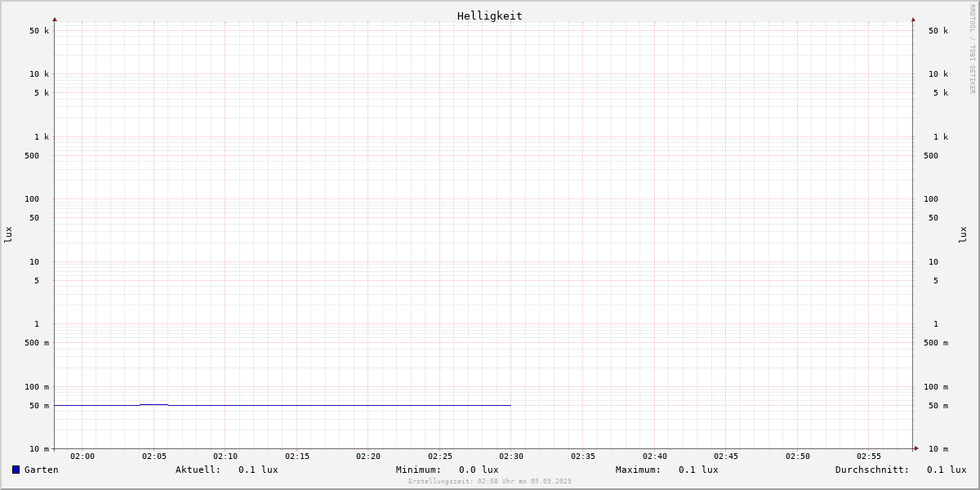This screenshot has height=490, width=980.
Task: Click the 02:40 time axis label
Action: tap(655, 457)
